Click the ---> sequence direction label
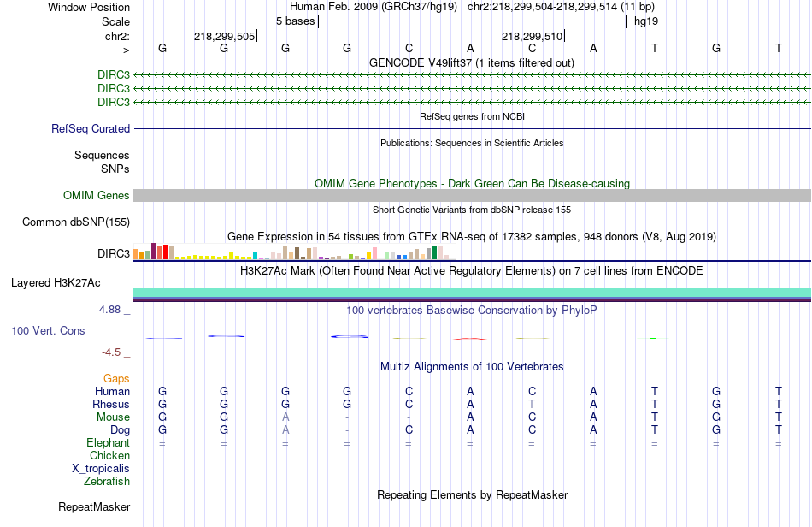Screen dimensions: 812x527 click(121, 50)
